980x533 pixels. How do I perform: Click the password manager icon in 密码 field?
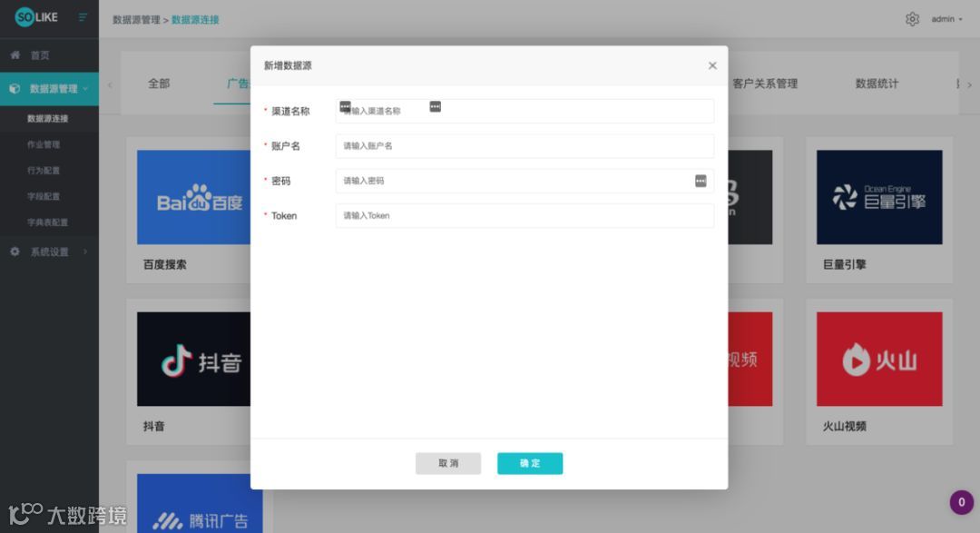pos(701,181)
